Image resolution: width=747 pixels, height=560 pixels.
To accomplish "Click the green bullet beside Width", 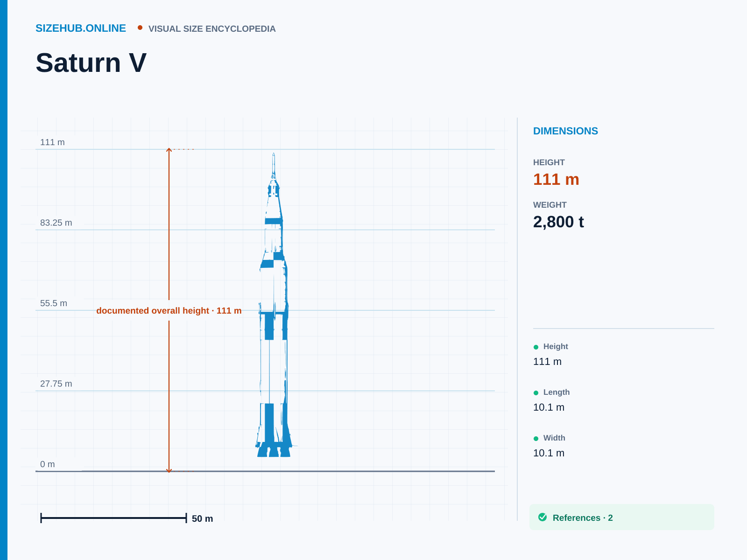I will click(536, 439).
